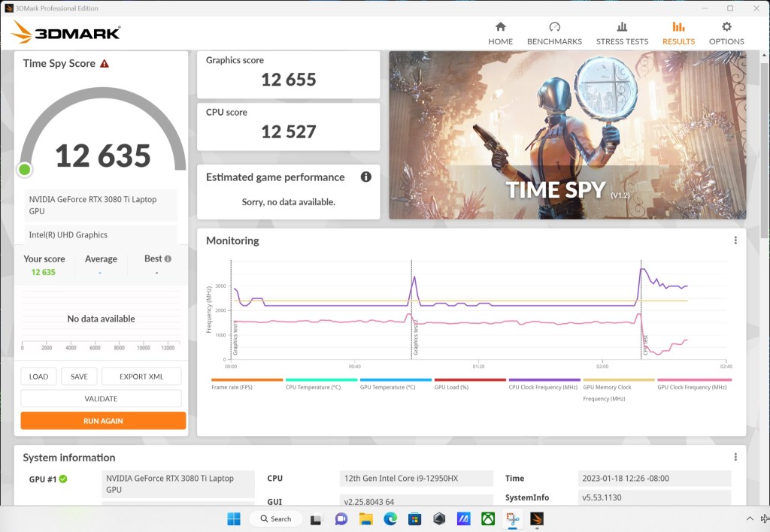Click the info icon beside the Best column
Screen dimensions: 770x532
coord(167,258)
